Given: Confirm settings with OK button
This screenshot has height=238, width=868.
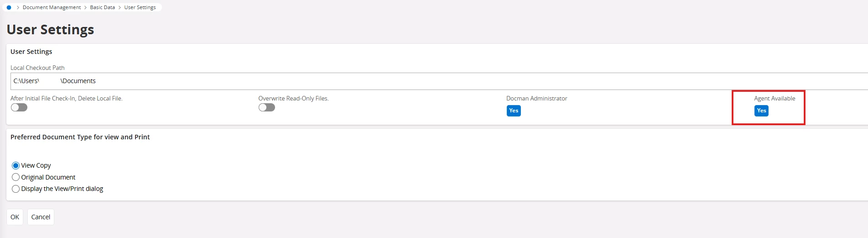Looking at the screenshot, I should 15,217.
